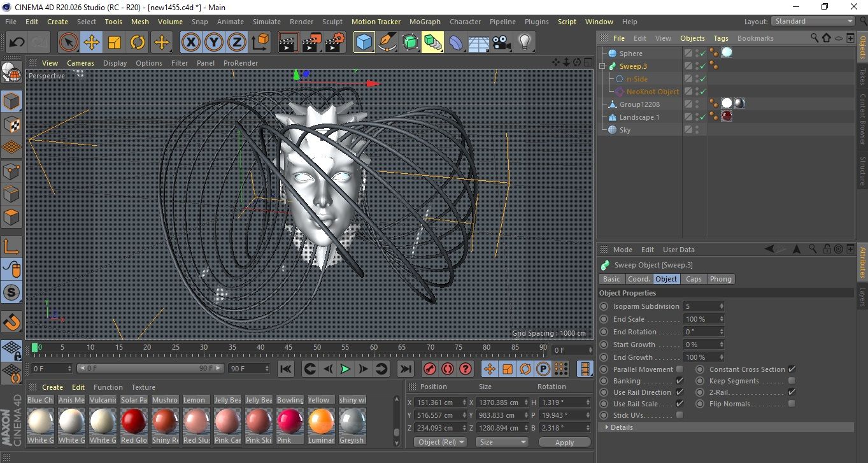
Task: Click the Undo arrow icon
Action: [x=17, y=43]
